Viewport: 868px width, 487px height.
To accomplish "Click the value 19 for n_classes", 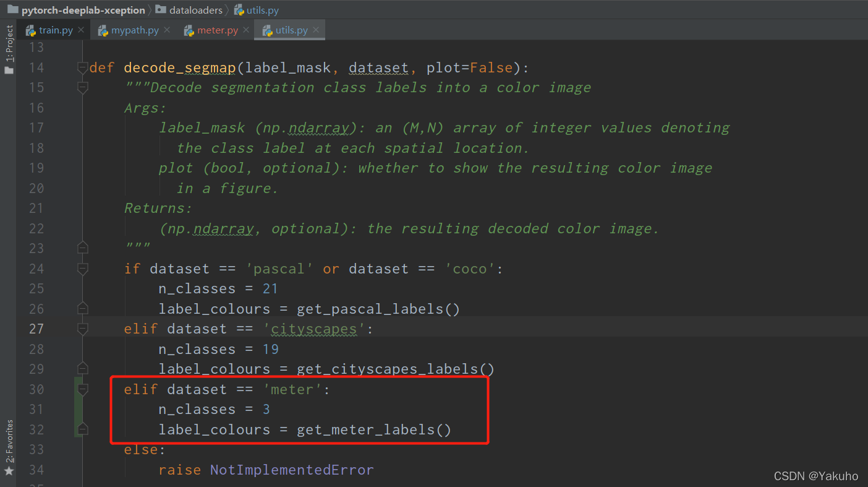I will click(x=270, y=349).
